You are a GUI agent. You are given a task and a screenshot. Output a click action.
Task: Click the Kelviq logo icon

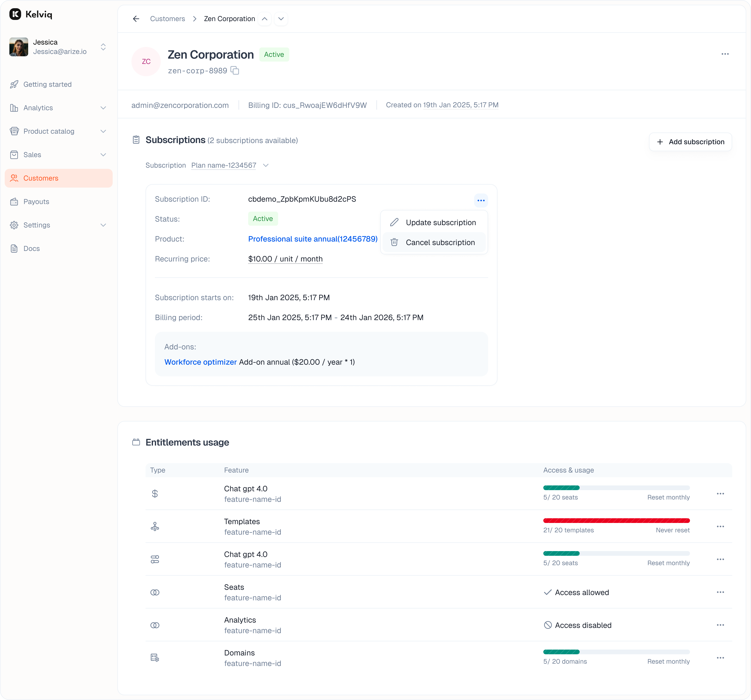15,14
